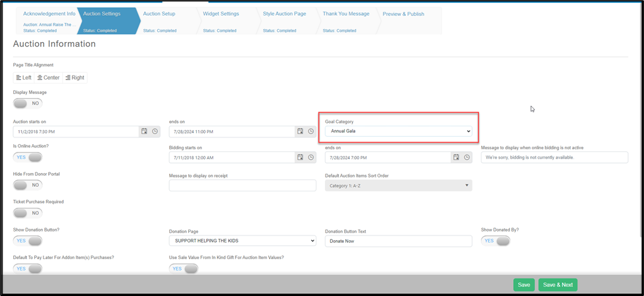Viewport: 644px width, 296px height.
Task: Open clock icon for Bidding starts on
Action: 311,157
